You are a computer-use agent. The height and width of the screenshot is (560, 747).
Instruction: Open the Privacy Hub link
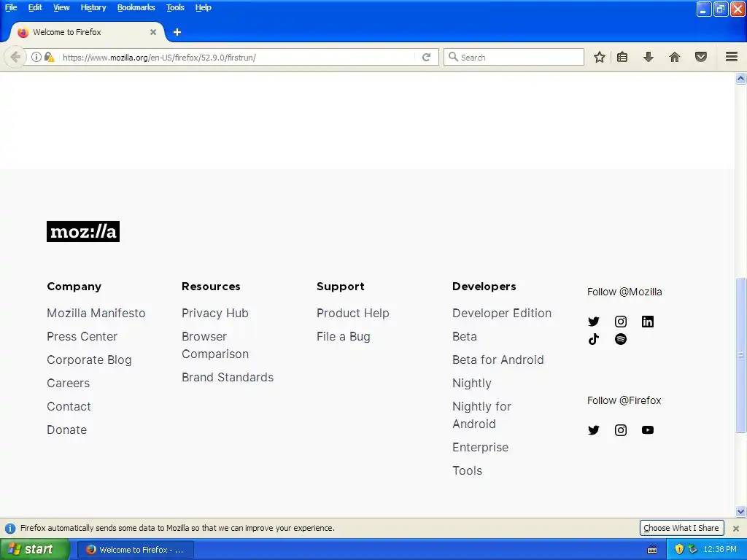point(215,313)
